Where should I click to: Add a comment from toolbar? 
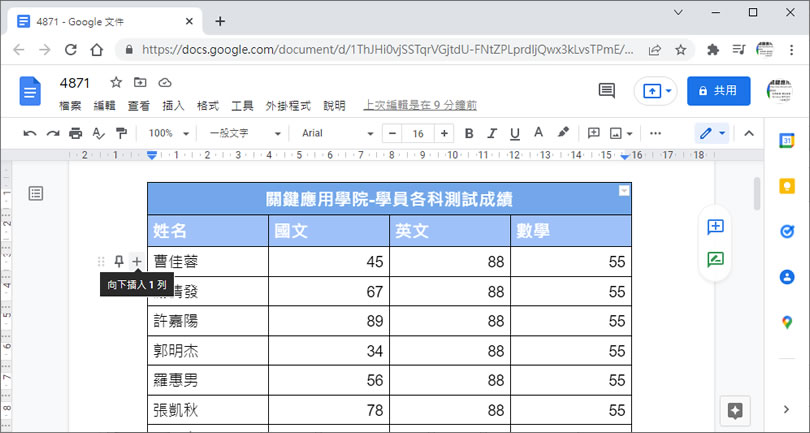594,133
